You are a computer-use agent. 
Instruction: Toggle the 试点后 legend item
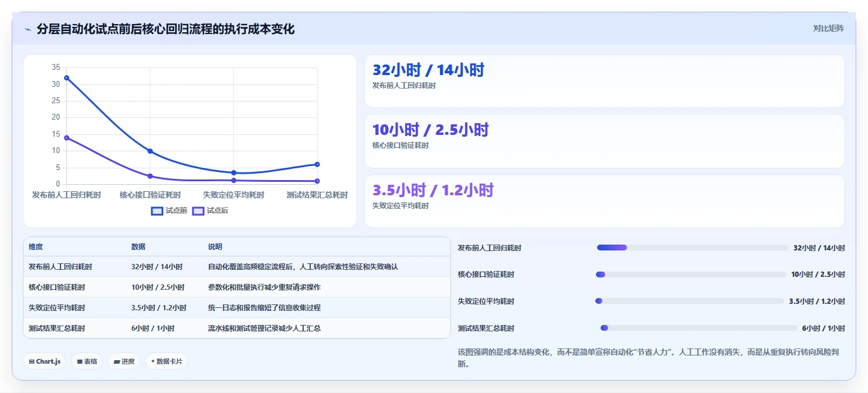coord(211,211)
